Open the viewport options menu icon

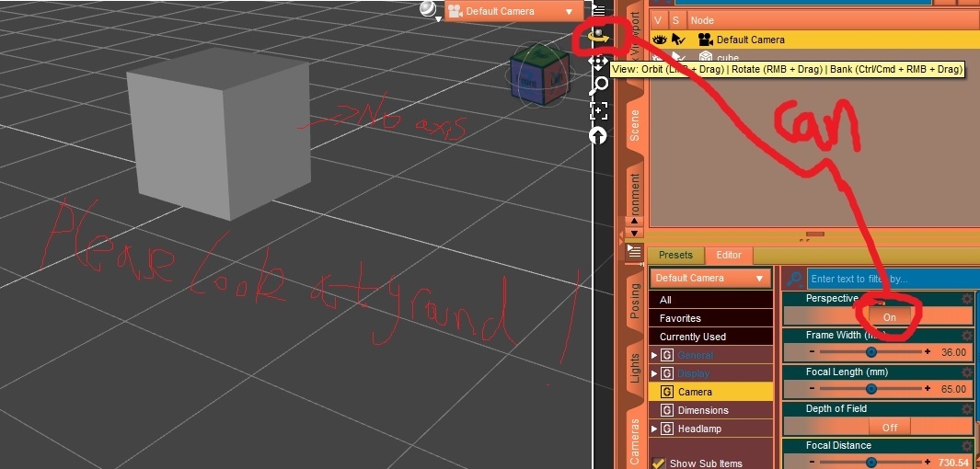[599, 9]
